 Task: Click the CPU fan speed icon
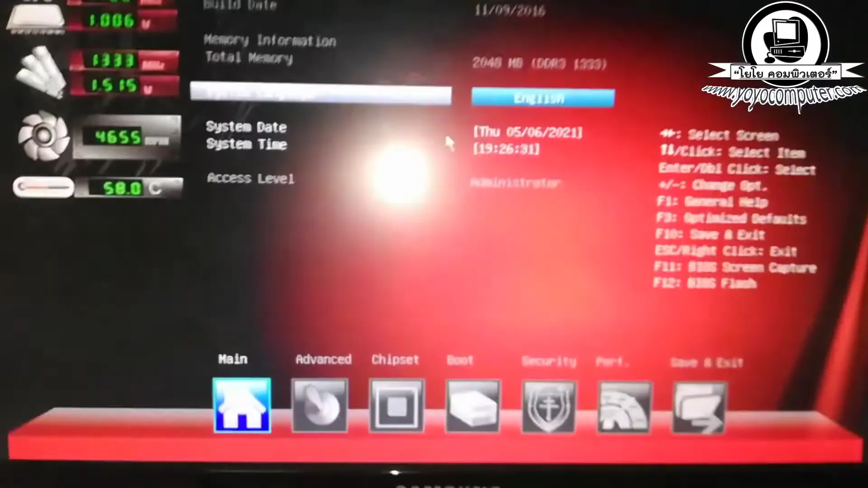[43, 136]
